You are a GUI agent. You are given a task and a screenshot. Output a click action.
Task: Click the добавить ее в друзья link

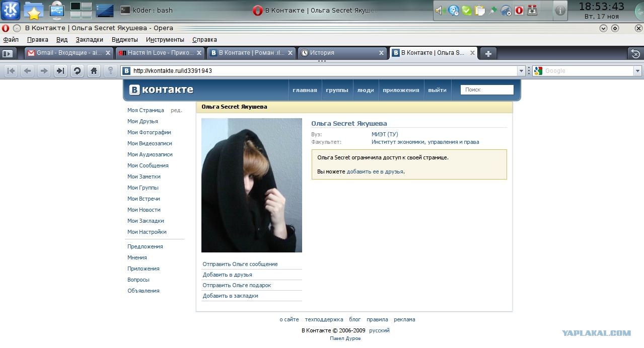[x=375, y=171]
